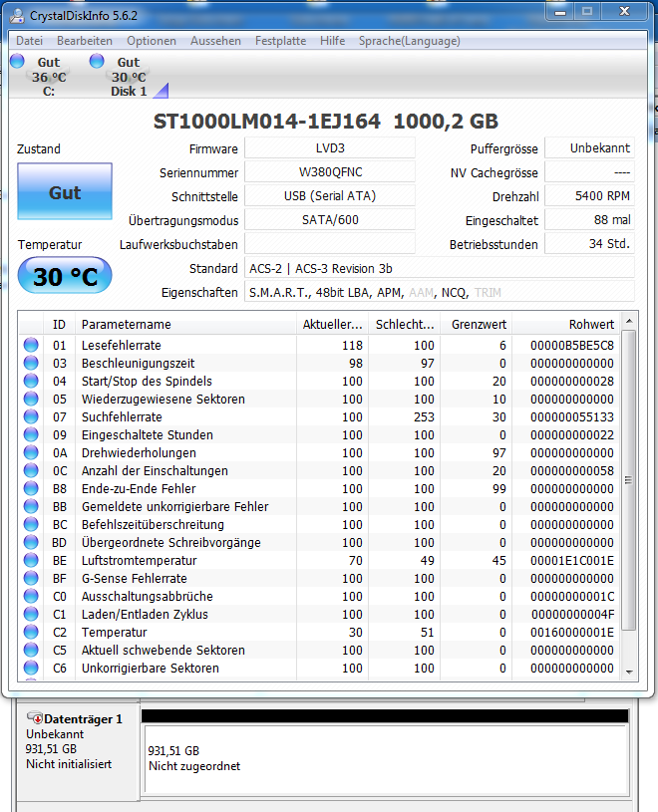Click the status orb for Anzahl der Einschaltungen
This screenshot has width=658, height=812.
[x=31, y=470]
